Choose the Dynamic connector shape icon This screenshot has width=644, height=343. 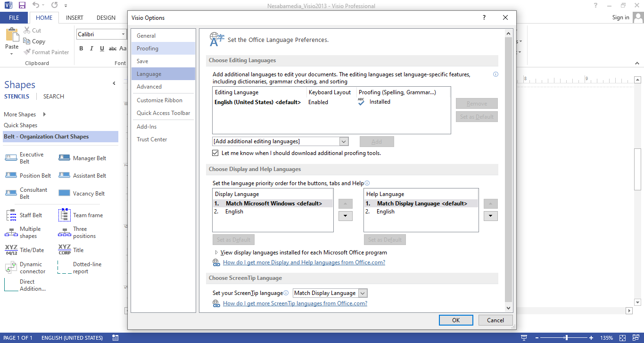11,268
